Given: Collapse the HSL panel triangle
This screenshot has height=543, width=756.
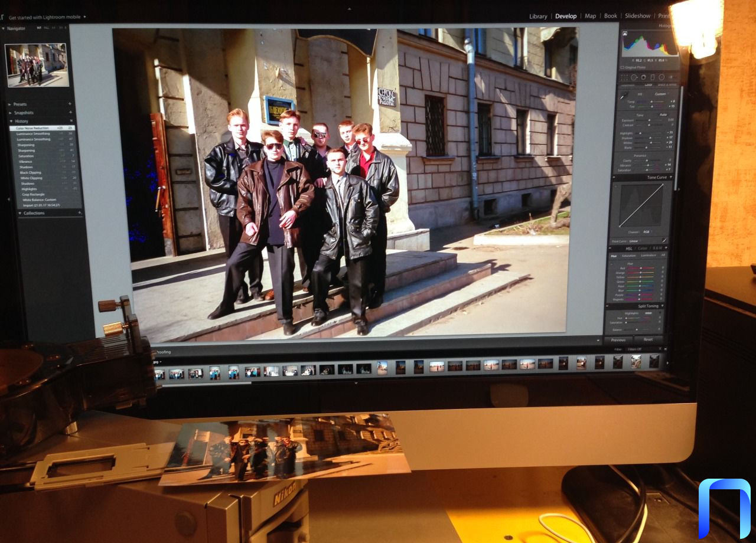Looking at the screenshot, I should tap(666, 248).
